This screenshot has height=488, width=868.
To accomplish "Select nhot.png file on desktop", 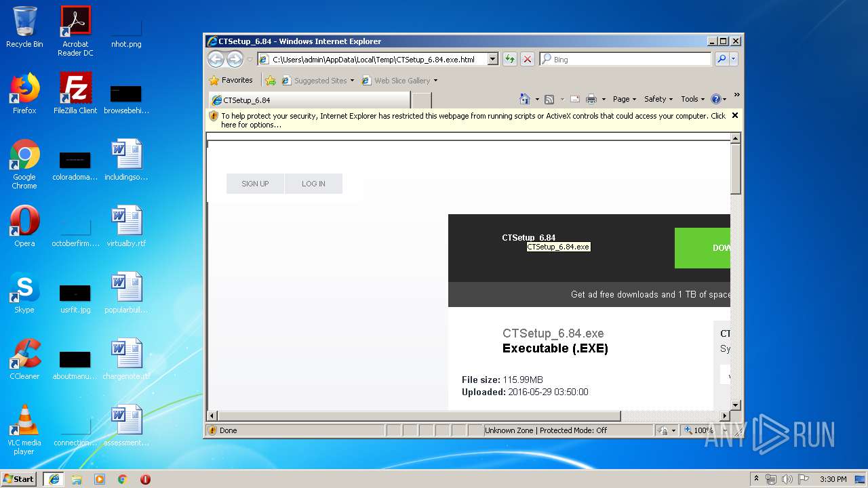I will [x=126, y=33].
